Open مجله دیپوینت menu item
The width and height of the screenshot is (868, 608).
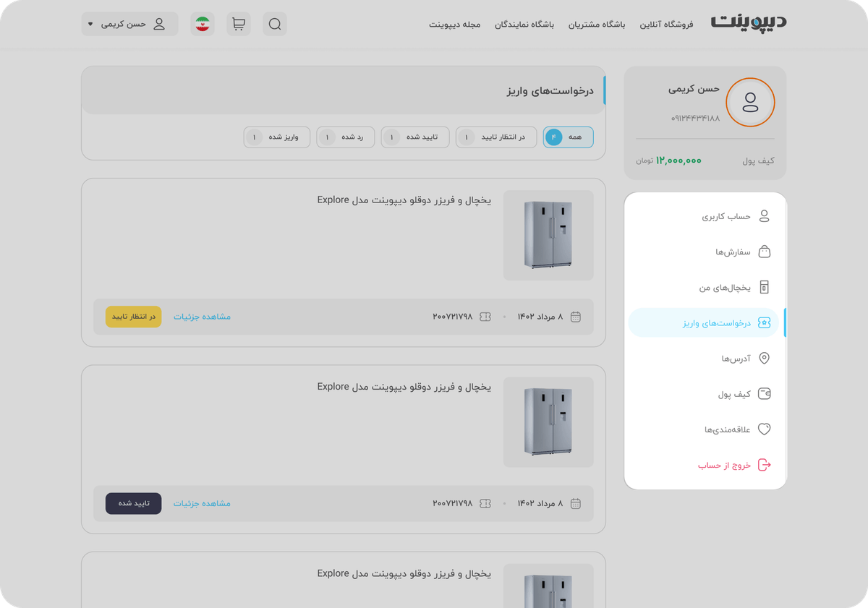[x=455, y=25]
